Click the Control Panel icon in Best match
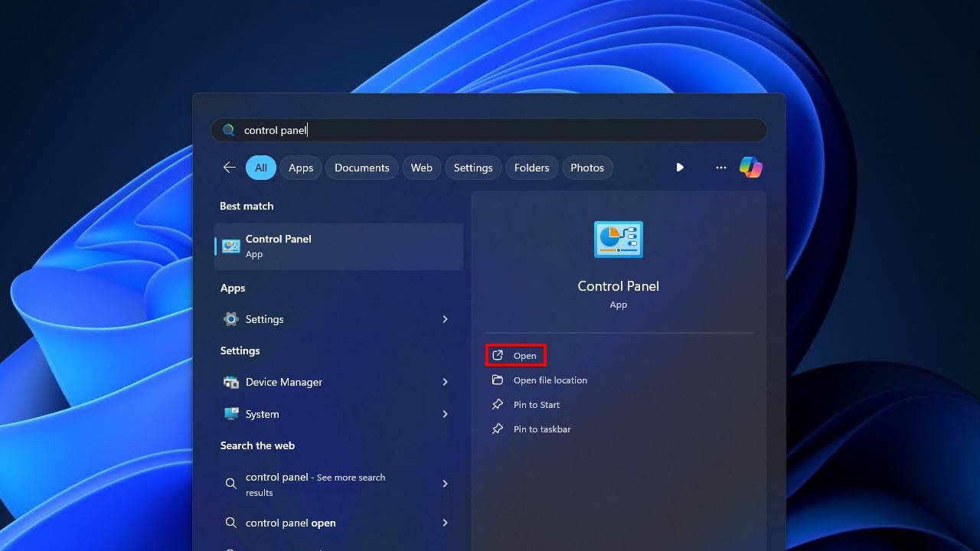Screen dimensions: 980x551 pos(230,246)
